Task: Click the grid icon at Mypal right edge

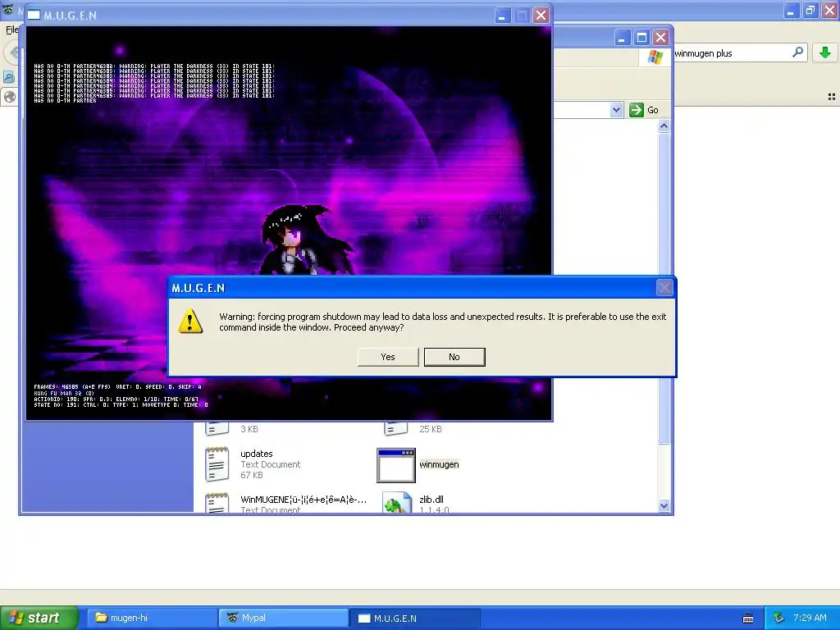Action: pyautogui.click(x=832, y=97)
